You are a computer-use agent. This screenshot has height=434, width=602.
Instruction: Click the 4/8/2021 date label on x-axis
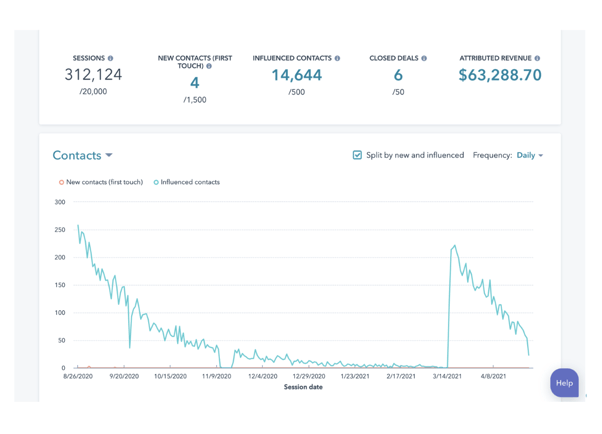point(493,376)
